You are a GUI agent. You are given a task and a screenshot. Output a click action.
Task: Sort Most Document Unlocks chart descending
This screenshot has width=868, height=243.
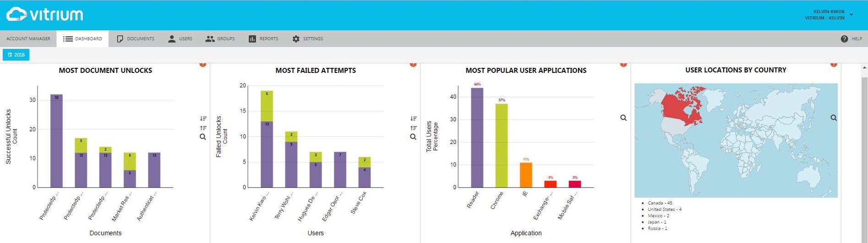point(203,119)
